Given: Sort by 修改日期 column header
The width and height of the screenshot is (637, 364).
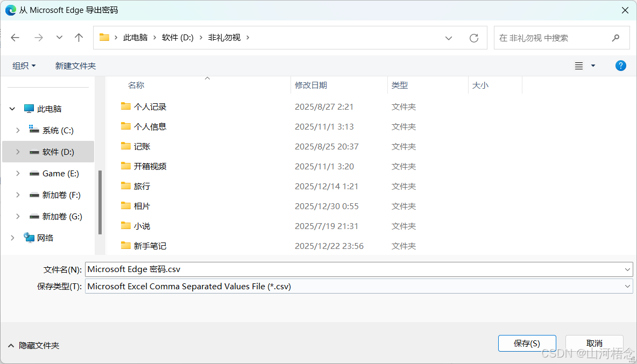Looking at the screenshot, I should pyautogui.click(x=311, y=85).
